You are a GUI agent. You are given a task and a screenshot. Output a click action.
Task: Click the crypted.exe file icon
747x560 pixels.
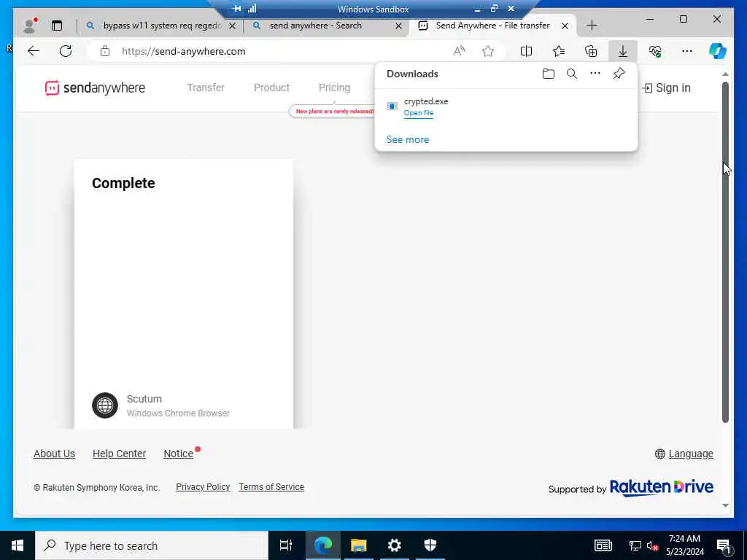(x=392, y=106)
